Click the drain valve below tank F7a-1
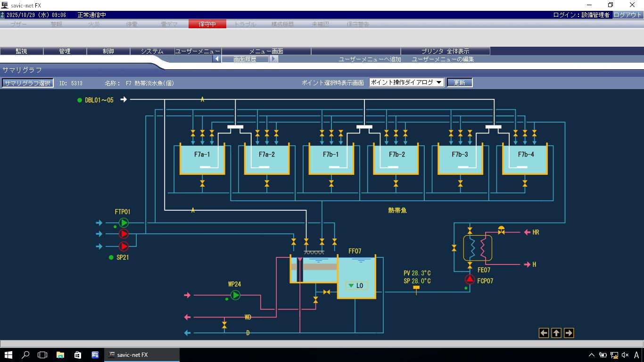This screenshot has height=362, width=644. [x=202, y=183]
